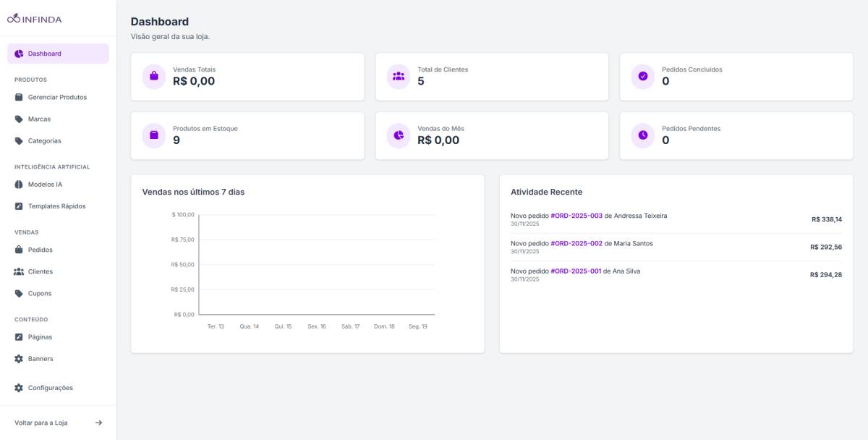Screen dimensions: 868x440
Task: Open order link #ORD-2025-002
Action: pyautogui.click(x=576, y=243)
